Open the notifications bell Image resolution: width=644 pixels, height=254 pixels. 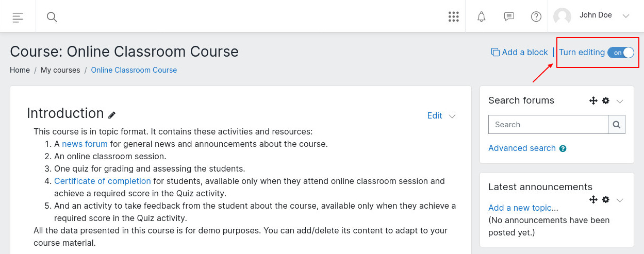(x=482, y=16)
